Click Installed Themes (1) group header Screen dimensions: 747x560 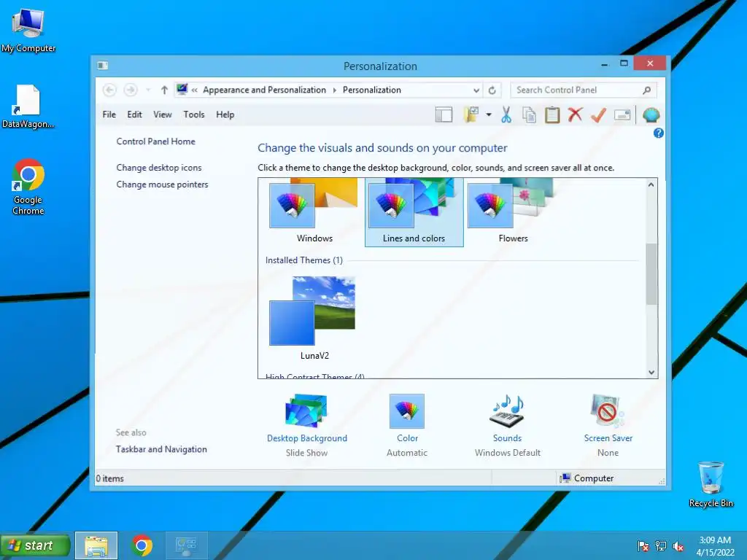pyautogui.click(x=303, y=260)
